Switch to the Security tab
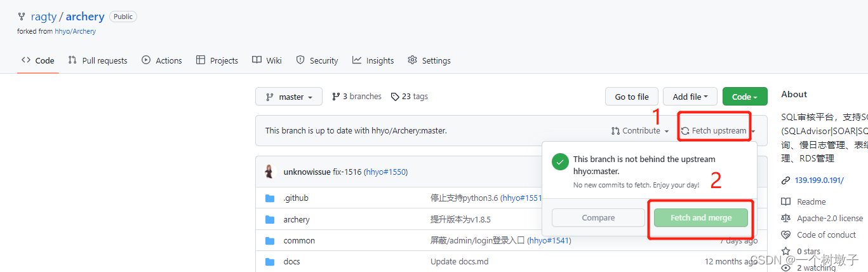 (317, 60)
